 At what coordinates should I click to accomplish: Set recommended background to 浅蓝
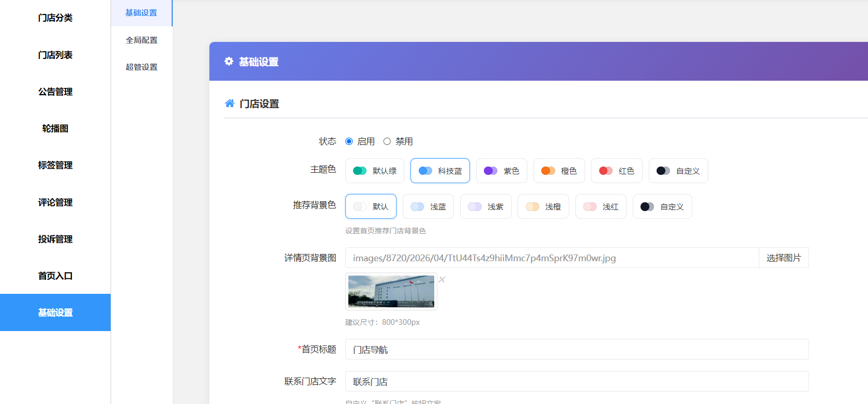[x=428, y=206]
